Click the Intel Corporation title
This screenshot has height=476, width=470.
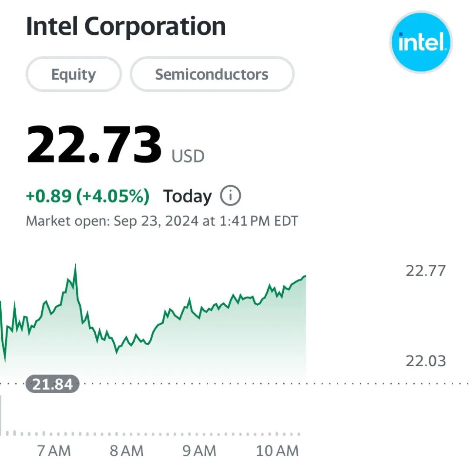click(126, 27)
